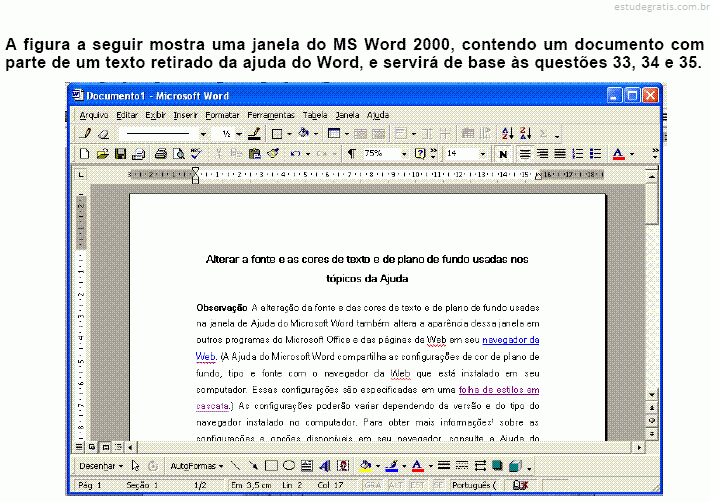Open the Outside Border dropdown arrow
This screenshot has width=711, height=502.
tap(289, 134)
